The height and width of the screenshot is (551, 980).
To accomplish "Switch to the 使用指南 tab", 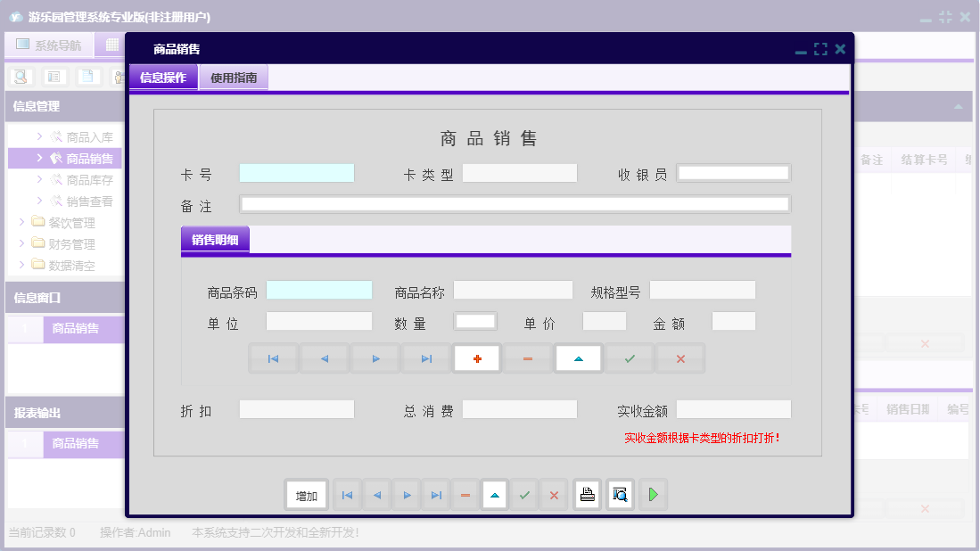I will [x=233, y=77].
